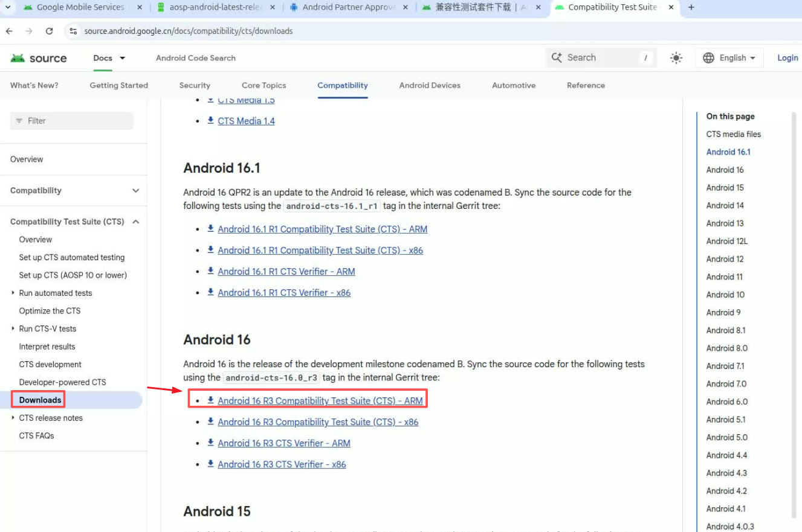Open Optimize the CTS sidebar link

coord(50,311)
